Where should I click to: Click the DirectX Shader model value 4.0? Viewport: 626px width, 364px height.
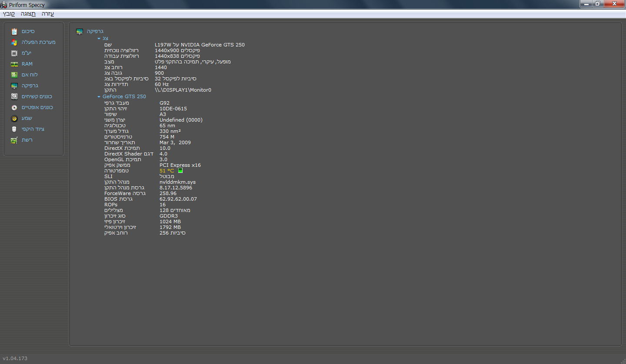tap(163, 154)
